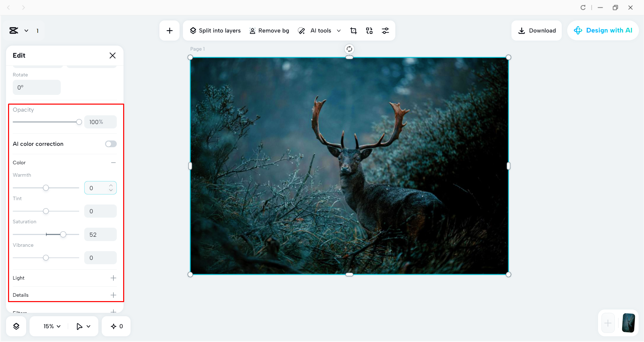Screen dimensions: 644x342
Task: Open the Layers panel icon at bottom left
Action: click(16, 326)
